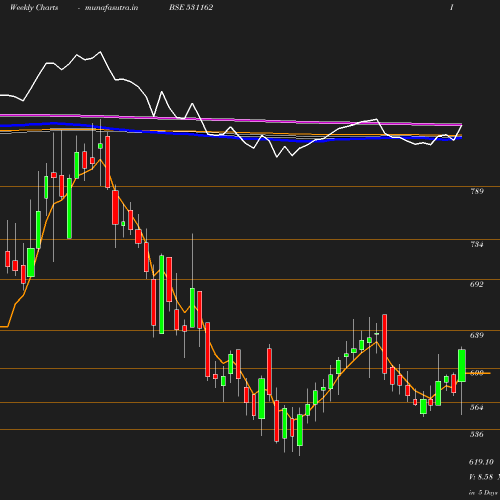The width and height of the screenshot is (500, 500).
Task: Click the munafasutra.in site label
Action: point(111,7)
